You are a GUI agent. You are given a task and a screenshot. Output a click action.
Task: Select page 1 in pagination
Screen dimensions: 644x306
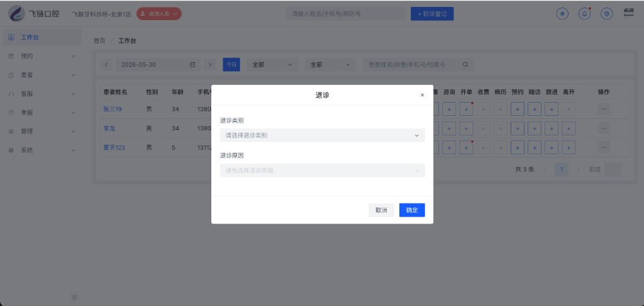coord(562,169)
